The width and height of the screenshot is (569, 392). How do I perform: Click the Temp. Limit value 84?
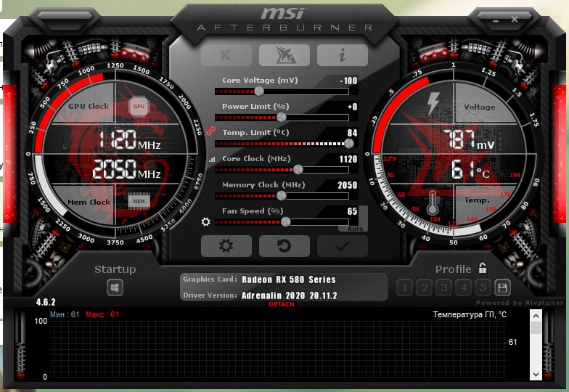pos(352,133)
